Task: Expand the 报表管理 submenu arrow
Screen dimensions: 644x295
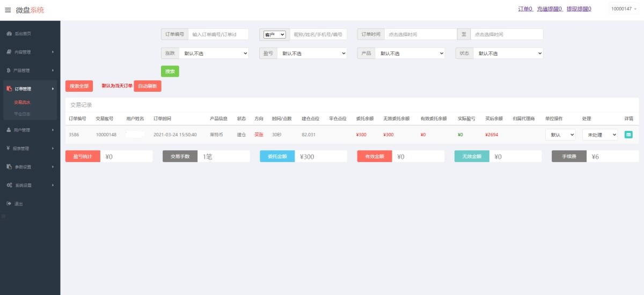Action: click(x=53, y=148)
